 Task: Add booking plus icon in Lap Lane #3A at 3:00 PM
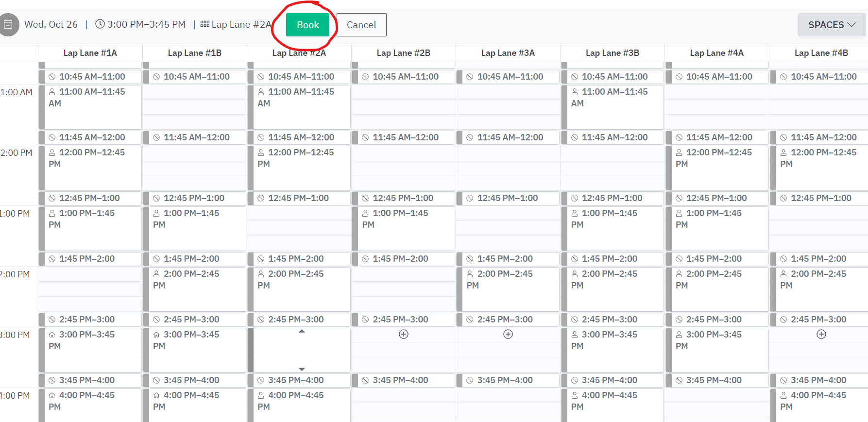click(508, 334)
